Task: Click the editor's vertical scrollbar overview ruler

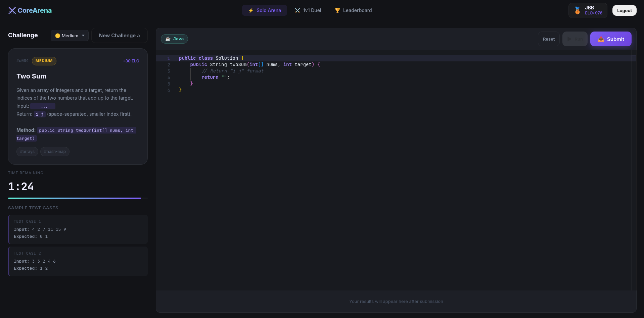Action: [x=634, y=170]
